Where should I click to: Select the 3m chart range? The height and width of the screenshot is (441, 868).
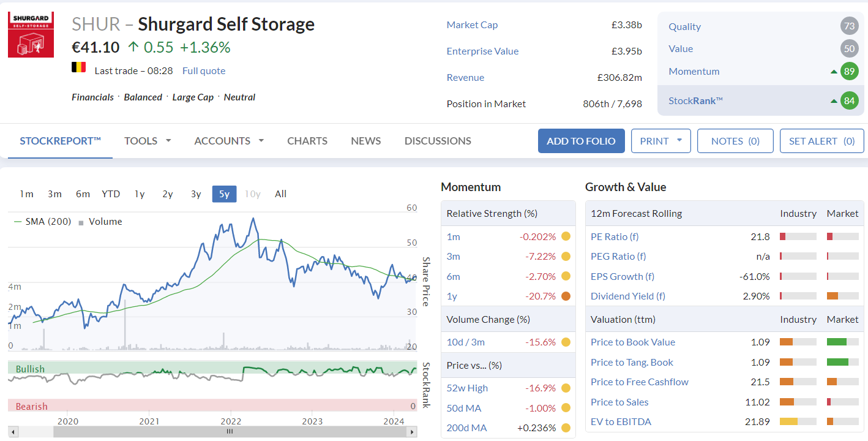54,194
